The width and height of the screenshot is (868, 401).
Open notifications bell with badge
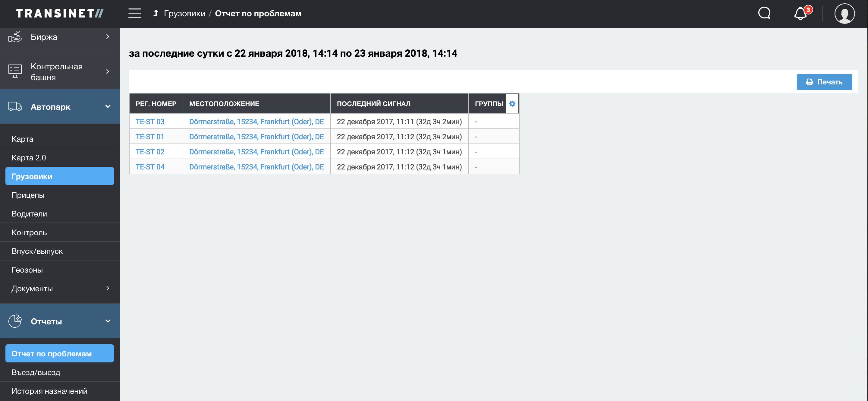coord(800,14)
